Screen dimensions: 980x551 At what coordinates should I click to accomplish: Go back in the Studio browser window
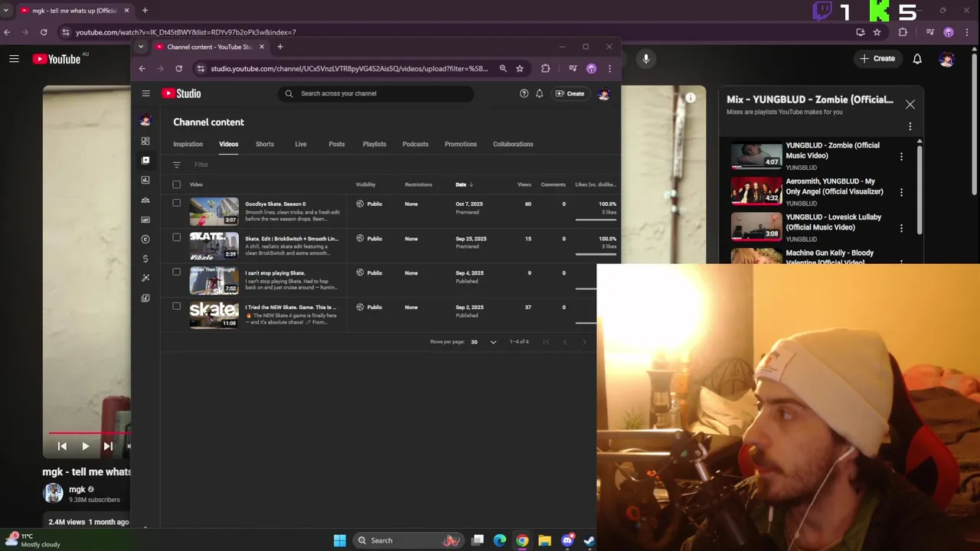(142, 68)
